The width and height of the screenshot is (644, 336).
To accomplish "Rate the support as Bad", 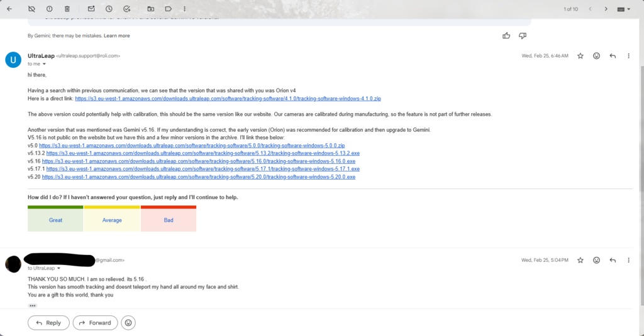I will click(169, 219).
